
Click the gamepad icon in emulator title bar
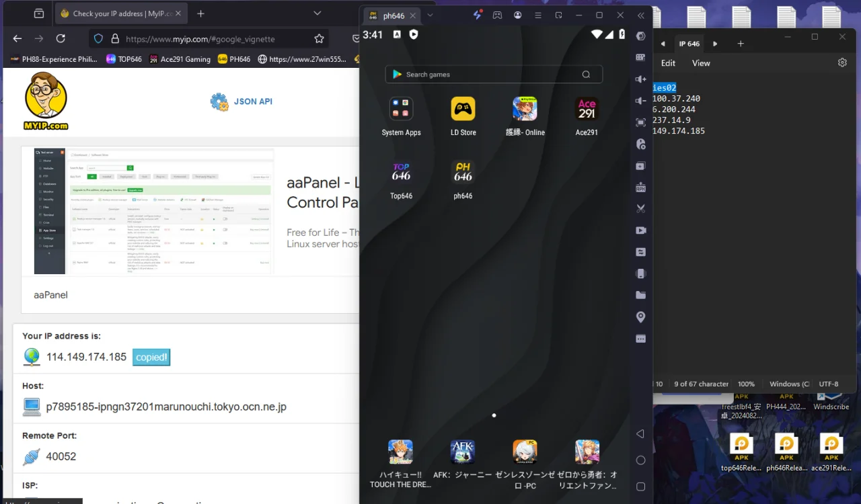coord(497,15)
